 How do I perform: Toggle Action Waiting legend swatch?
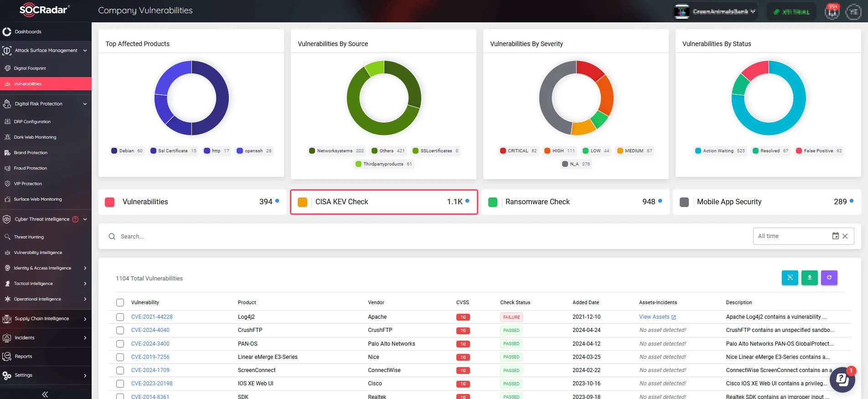pyautogui.click(x=698, y=151)
